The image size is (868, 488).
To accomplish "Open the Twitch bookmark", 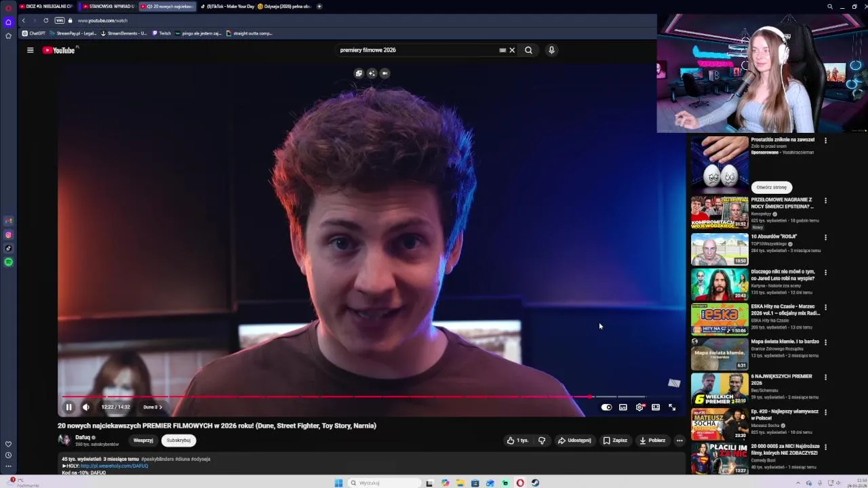I will tap(161, 33).
